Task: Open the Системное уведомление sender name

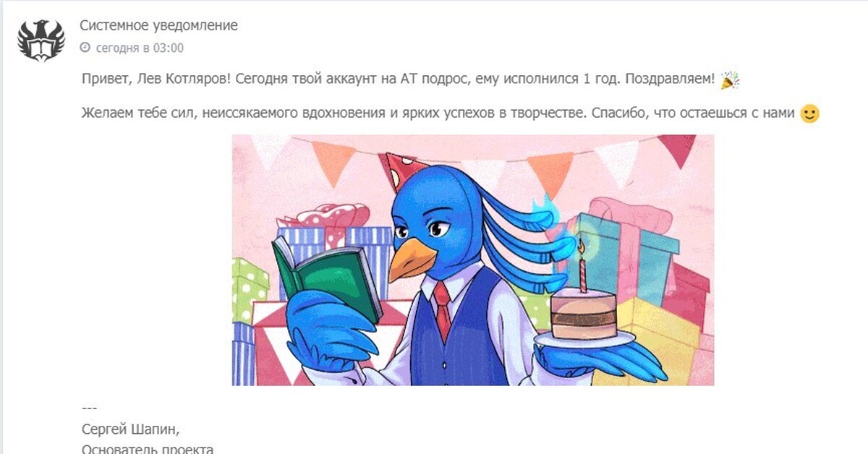Action: pyautogui.click(x=158, y=26)
